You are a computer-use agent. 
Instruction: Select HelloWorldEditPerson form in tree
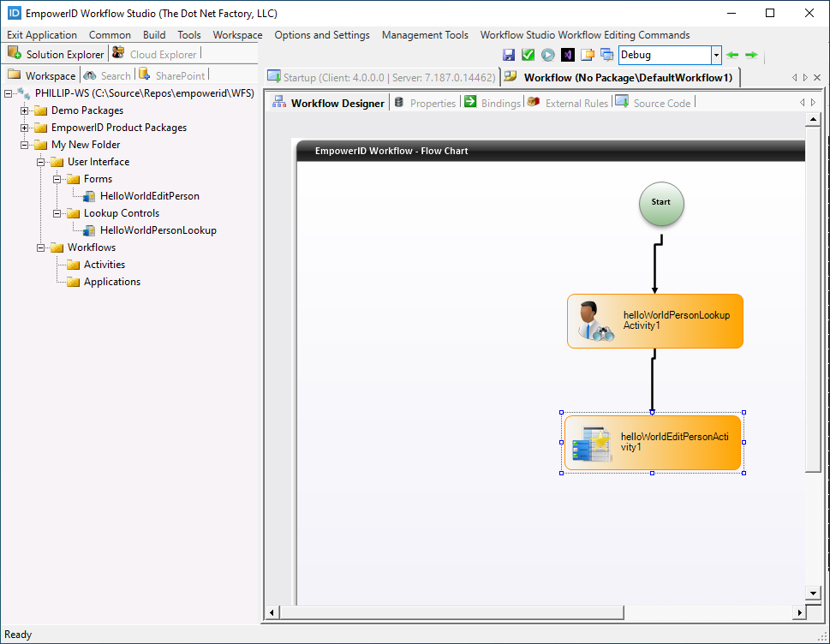point(149,196)
